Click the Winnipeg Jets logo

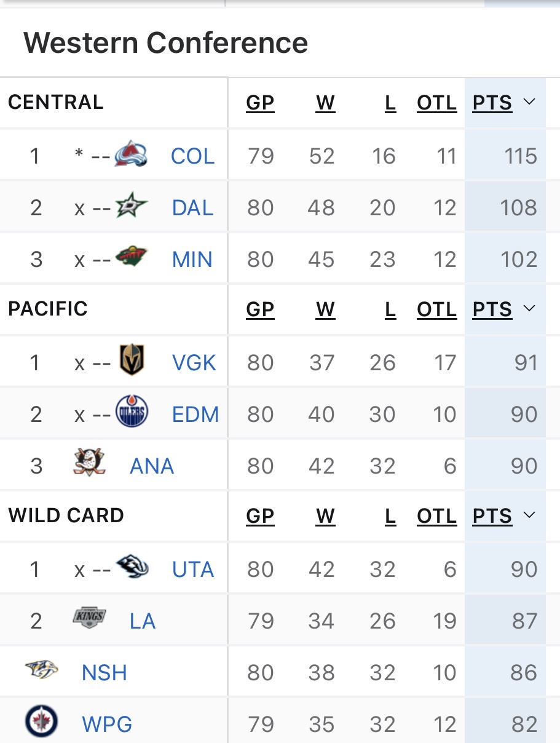(x=42, y=722)
